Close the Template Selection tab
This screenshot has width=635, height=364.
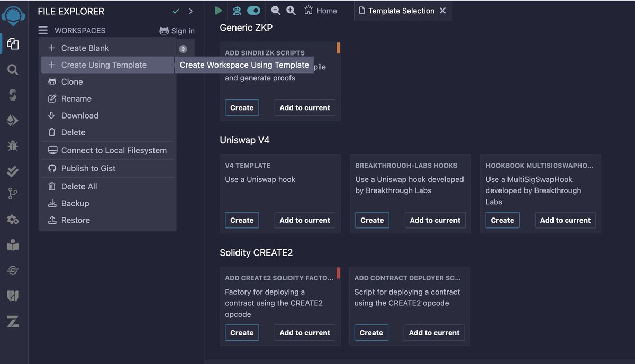[443, 11]
